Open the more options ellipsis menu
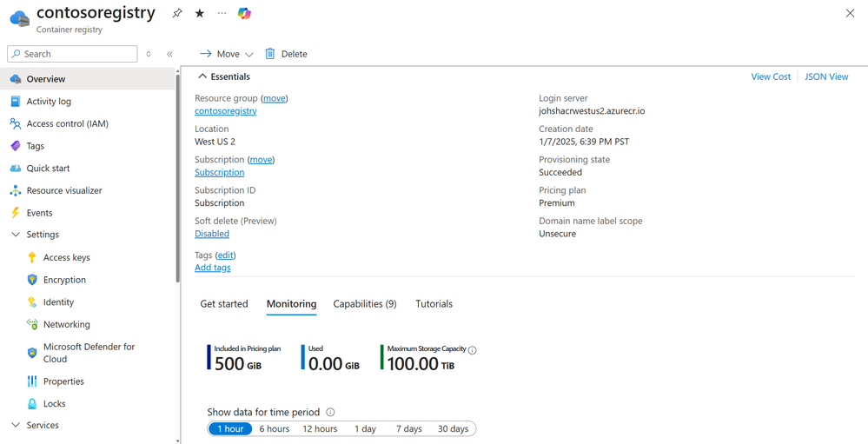 [222, 13]
